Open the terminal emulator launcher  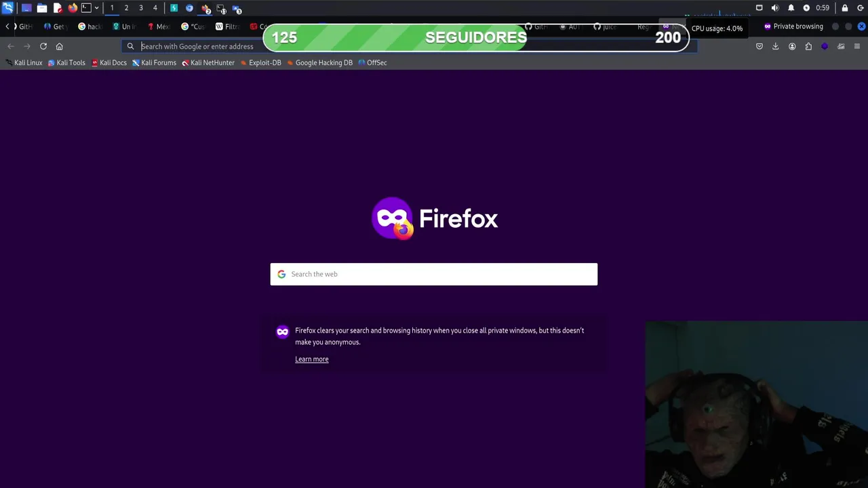coord(86,8)
